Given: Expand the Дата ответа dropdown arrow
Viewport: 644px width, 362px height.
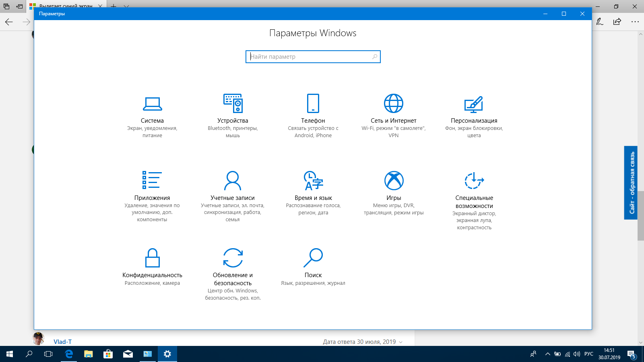Looking at the screenshot, I should [x=400, y=342].
